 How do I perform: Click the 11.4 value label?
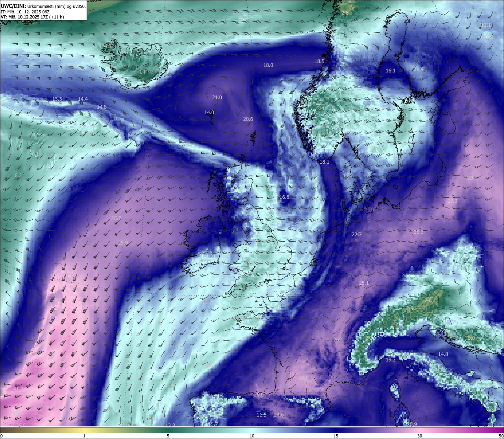pyautogui.click(x=419, y=69)
